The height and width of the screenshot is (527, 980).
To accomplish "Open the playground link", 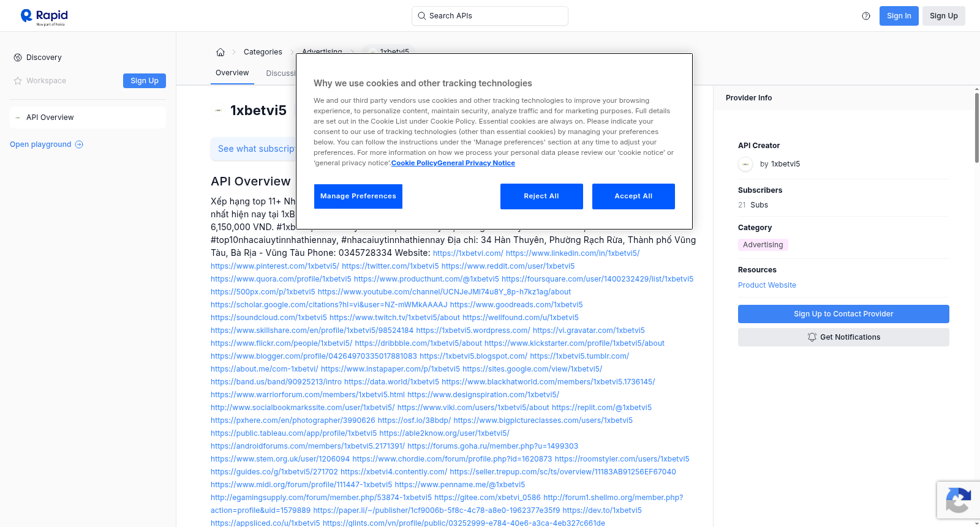I will [x=47, y=144].
